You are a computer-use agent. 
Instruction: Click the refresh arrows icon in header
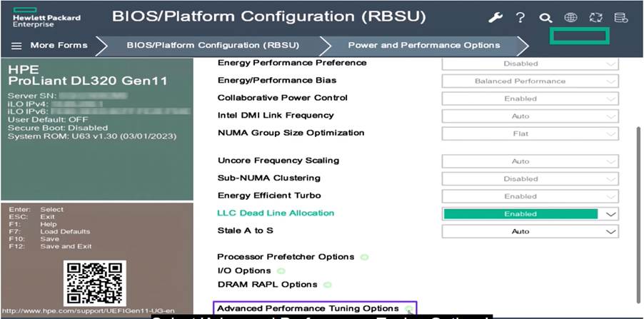point(595,17)
